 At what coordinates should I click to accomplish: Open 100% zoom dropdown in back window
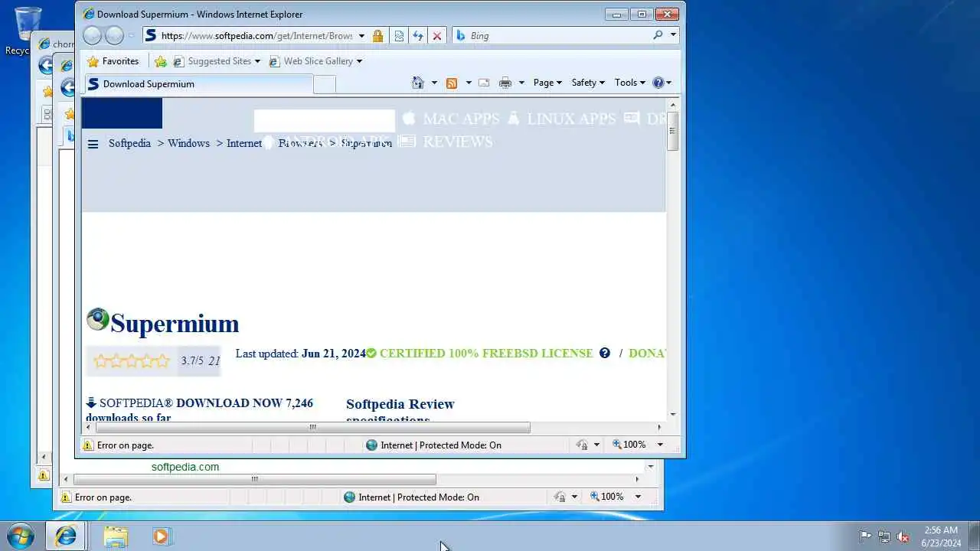pyautogui.click(x=638, y=497)
